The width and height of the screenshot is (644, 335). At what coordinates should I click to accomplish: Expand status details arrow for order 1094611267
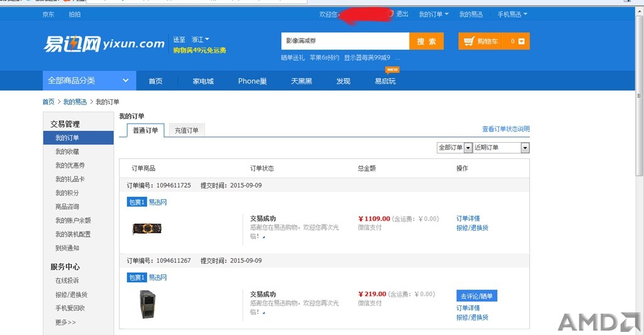click(x=264, y=313)
